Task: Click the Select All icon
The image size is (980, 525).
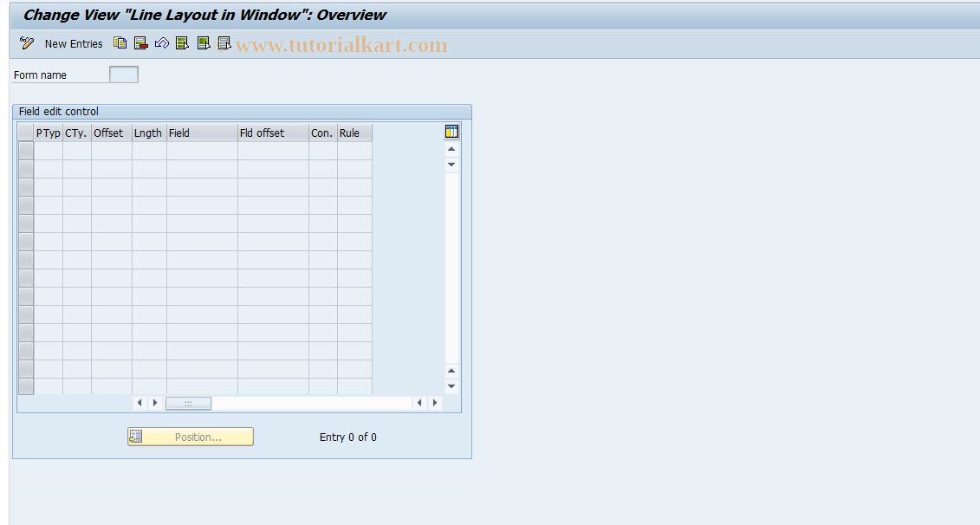Action: (183, 43)
